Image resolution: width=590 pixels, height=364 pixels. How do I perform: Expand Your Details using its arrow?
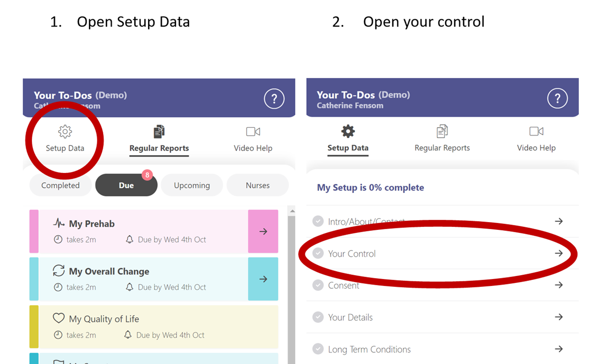pyautogui.click(x=559, y=317)
